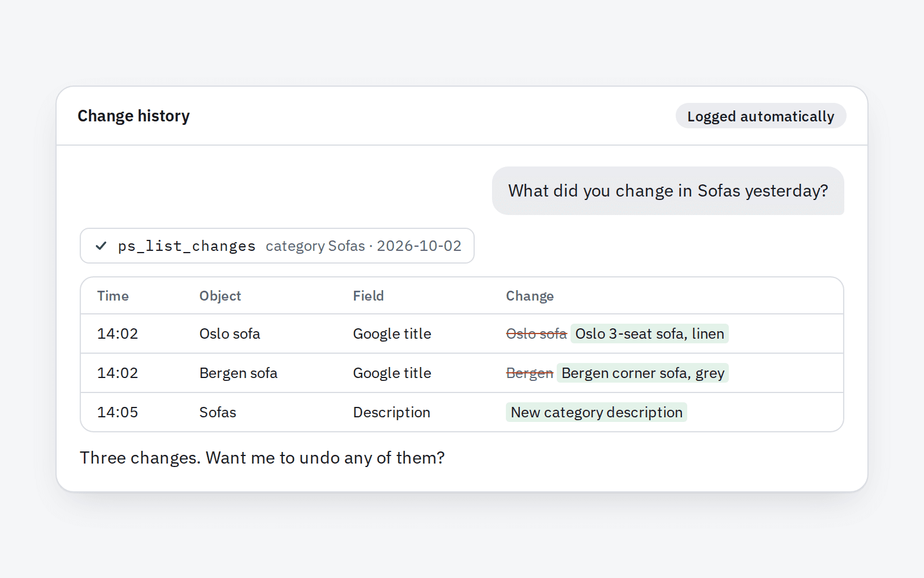This screenshot has width=924, height=578.
Task: Click the Logged automatically badge
Action: point(761,116)
